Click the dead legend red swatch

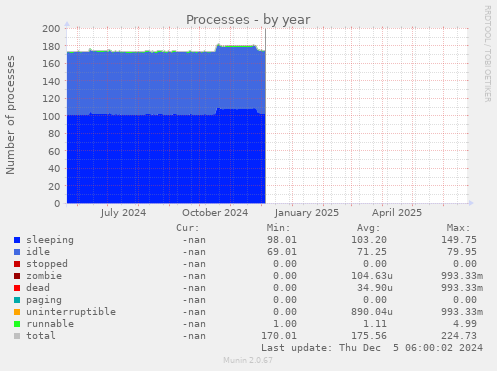(17, 288)
